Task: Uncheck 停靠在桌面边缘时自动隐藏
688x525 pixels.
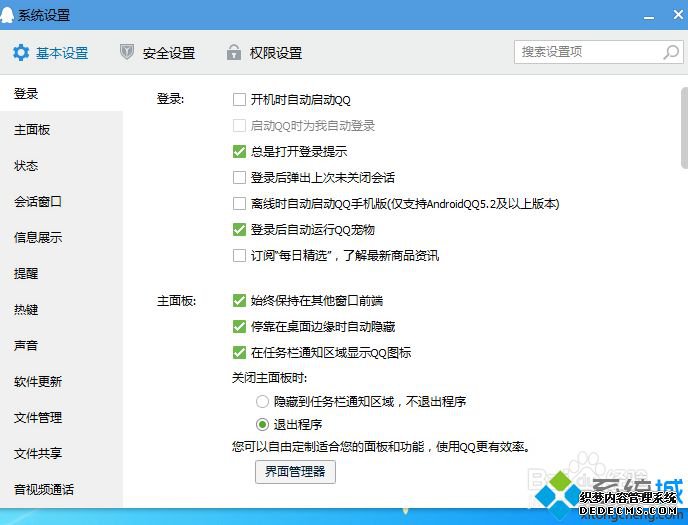Action: 239,326
